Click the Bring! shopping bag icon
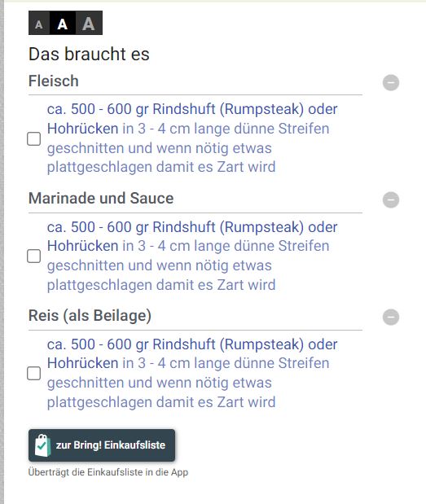 tap(42, 445)
